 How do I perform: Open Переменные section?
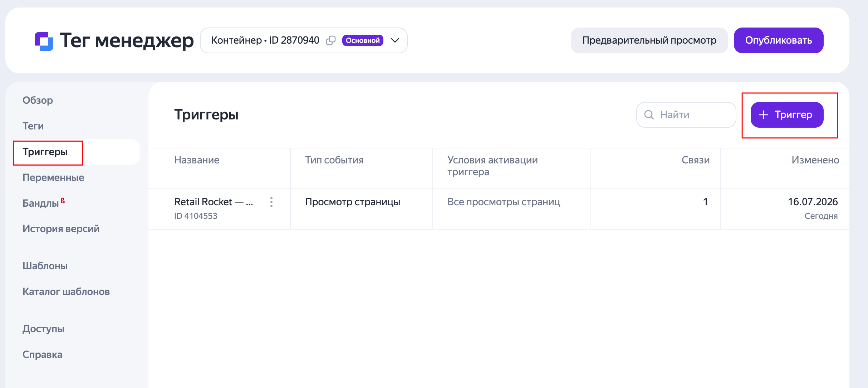tap(53, 177)
